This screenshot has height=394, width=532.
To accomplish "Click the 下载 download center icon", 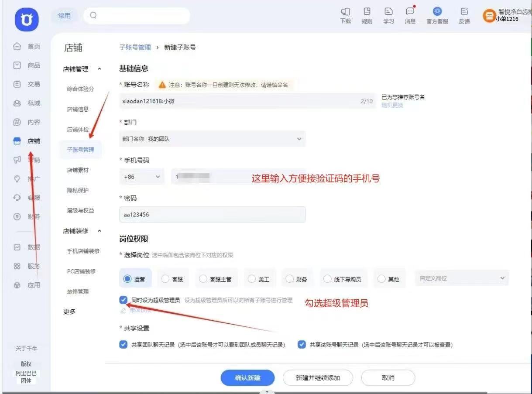I will (345, 15).
